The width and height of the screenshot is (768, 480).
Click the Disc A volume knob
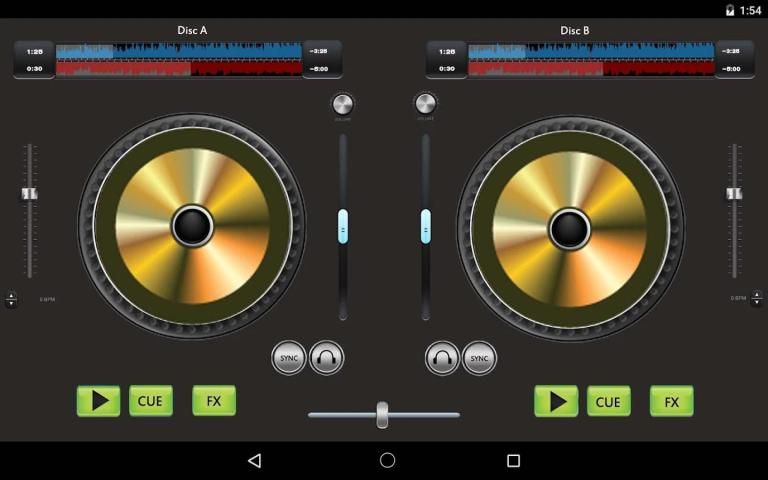[342, 104]
